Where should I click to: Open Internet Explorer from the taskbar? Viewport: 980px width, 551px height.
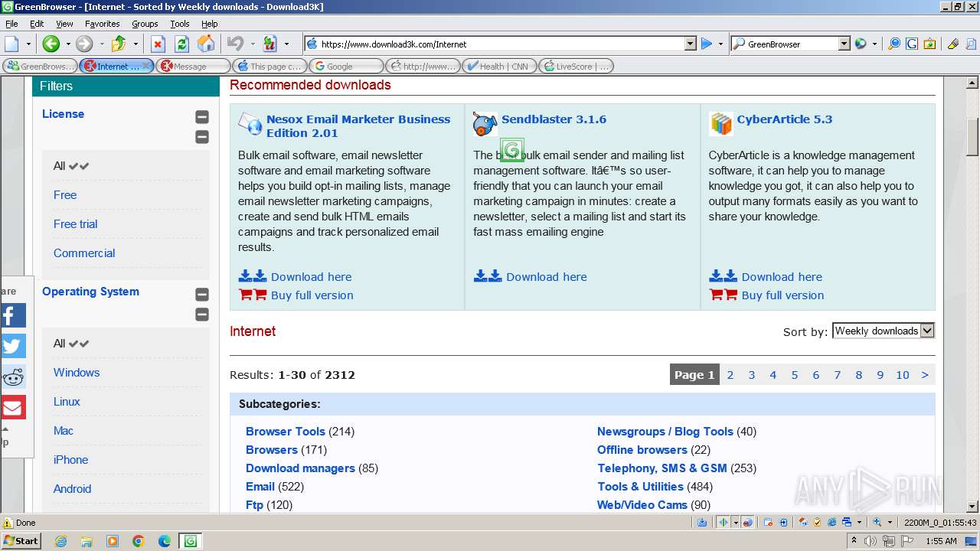[60, 541]
